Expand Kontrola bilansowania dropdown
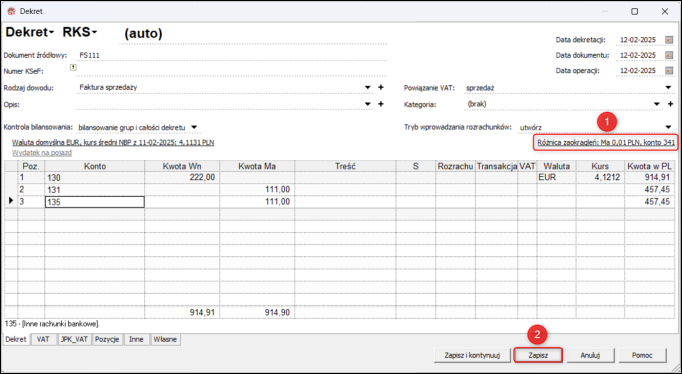682x374 pixels. point(194,127)
